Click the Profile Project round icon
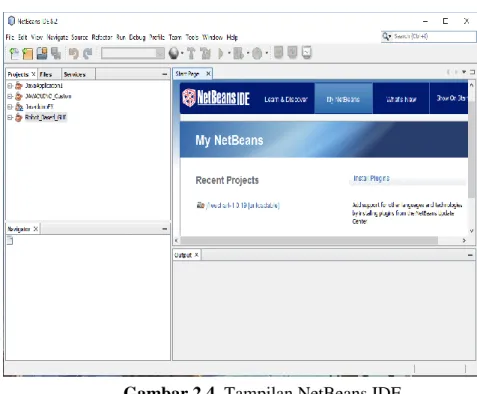The width and height of the screenshot is (477, 394). point(257,53)
